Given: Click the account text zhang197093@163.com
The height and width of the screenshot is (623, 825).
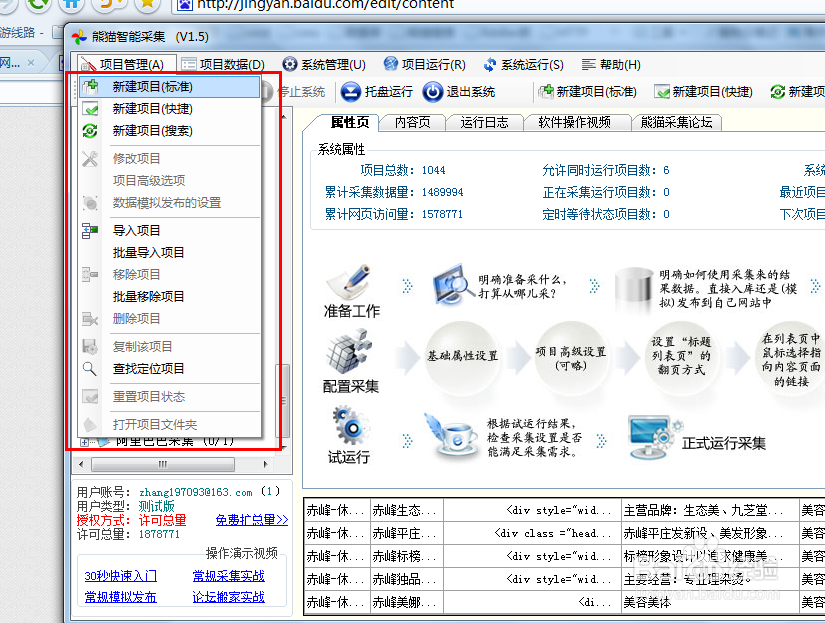Looking at the screenshot, I should coord(196,493).
